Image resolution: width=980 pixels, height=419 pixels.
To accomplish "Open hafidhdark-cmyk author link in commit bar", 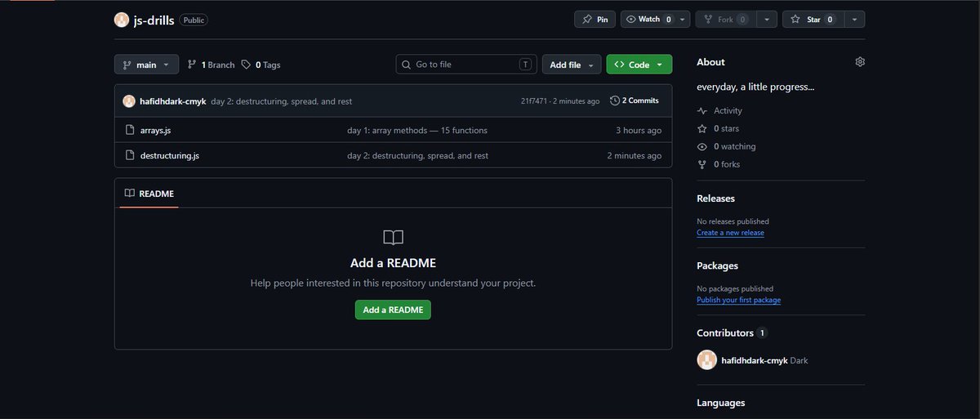I will pos(172,101).
